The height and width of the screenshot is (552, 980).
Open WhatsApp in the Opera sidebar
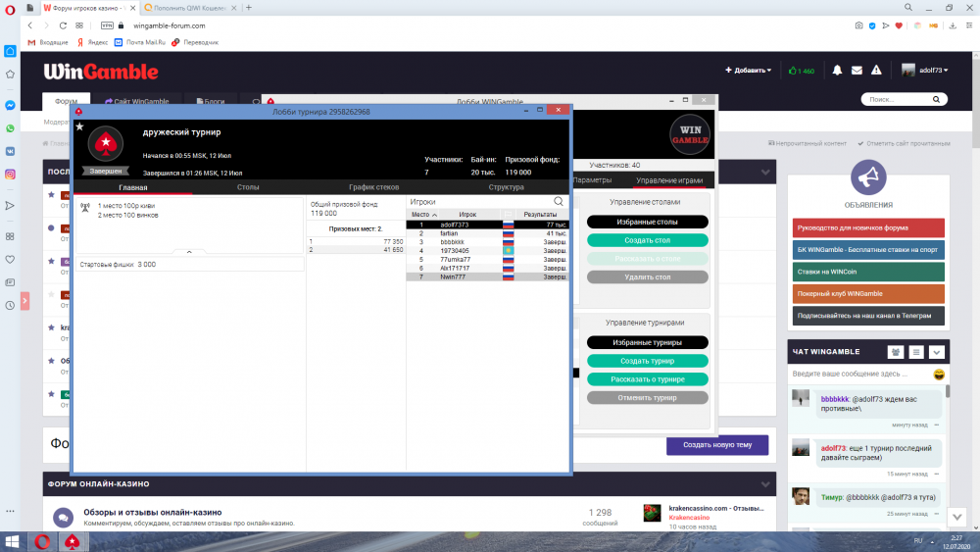10,128
